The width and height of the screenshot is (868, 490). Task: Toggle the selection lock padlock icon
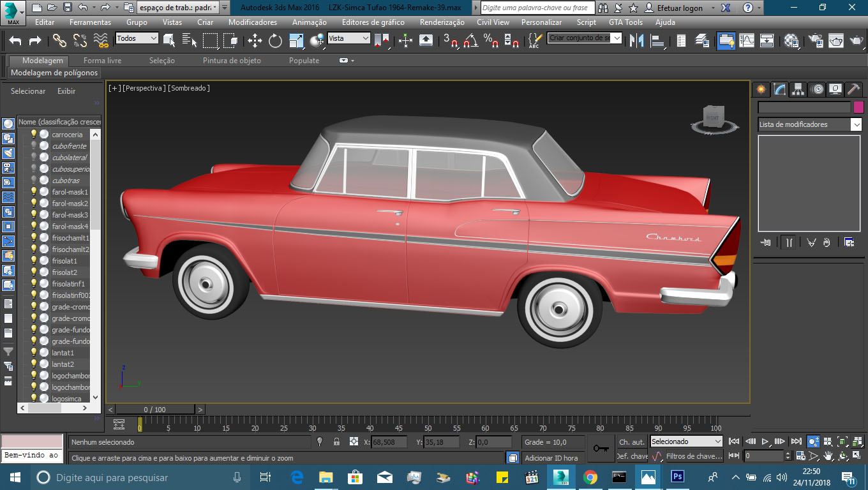[336, 442]
